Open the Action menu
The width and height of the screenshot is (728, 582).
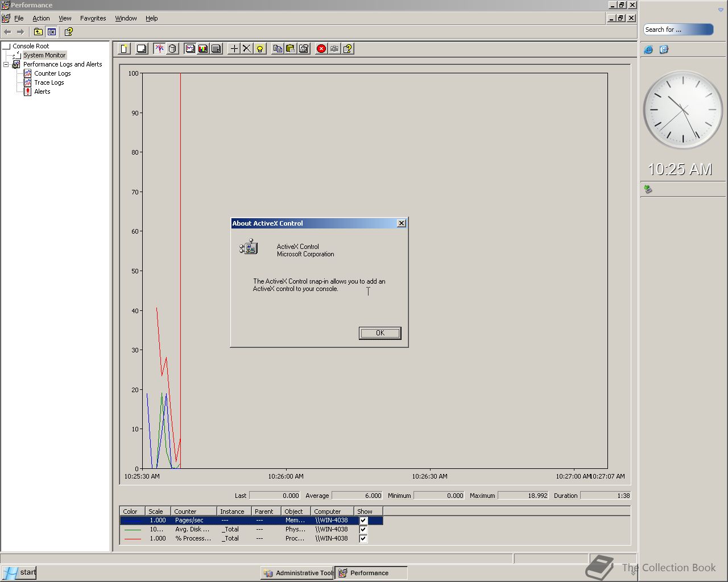point(41,18)
